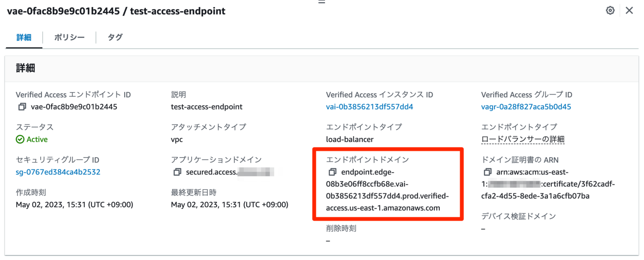Switch to the ポリシー tab
The image size is (644, 260).
point(69,37)
